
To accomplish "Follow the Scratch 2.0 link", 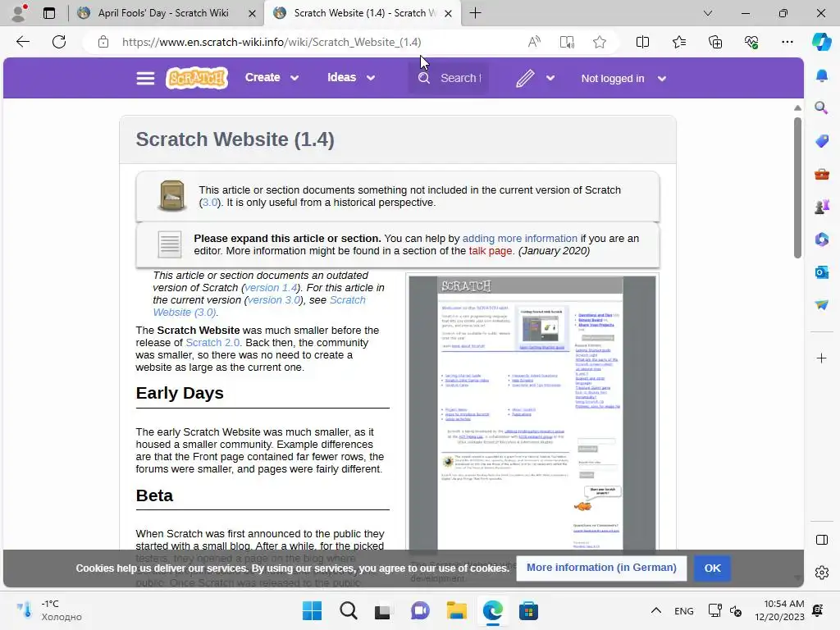I will pyautogui.click(x=212, y=342).
